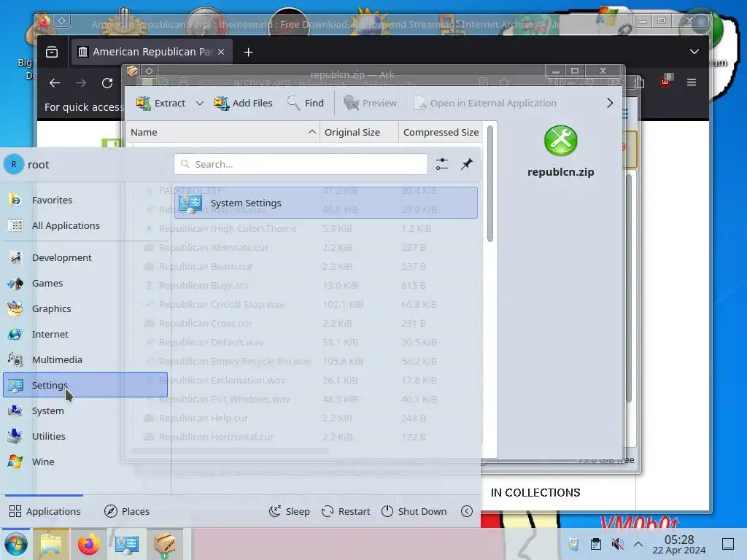The height and width of the screenshot is (560, 747).
Task: Open file manager from taskbar
Action: tap(51, 544)
